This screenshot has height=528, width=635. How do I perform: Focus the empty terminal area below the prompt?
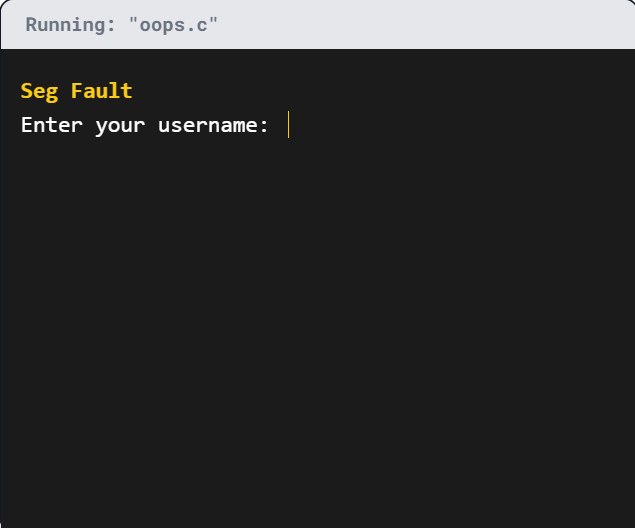click(x=317, y=330)
